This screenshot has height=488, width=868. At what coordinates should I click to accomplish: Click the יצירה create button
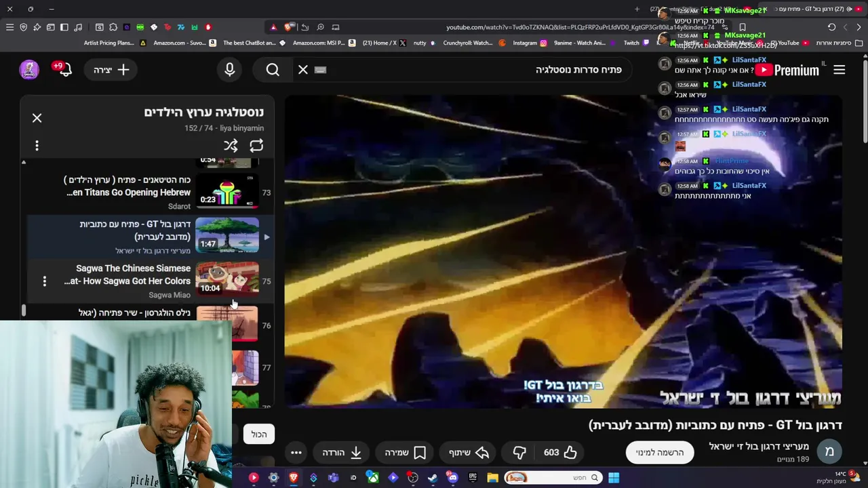point(111,70)
